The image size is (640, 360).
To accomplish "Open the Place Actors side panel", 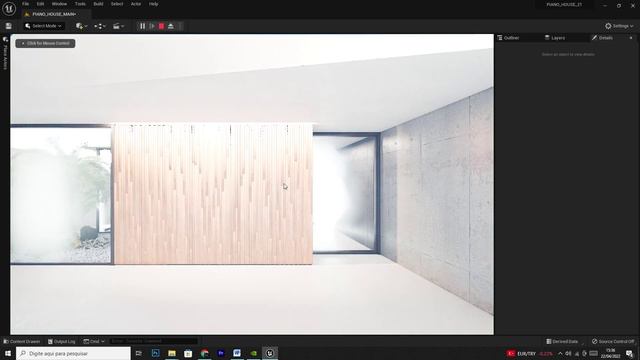I will tap(5, 54).
